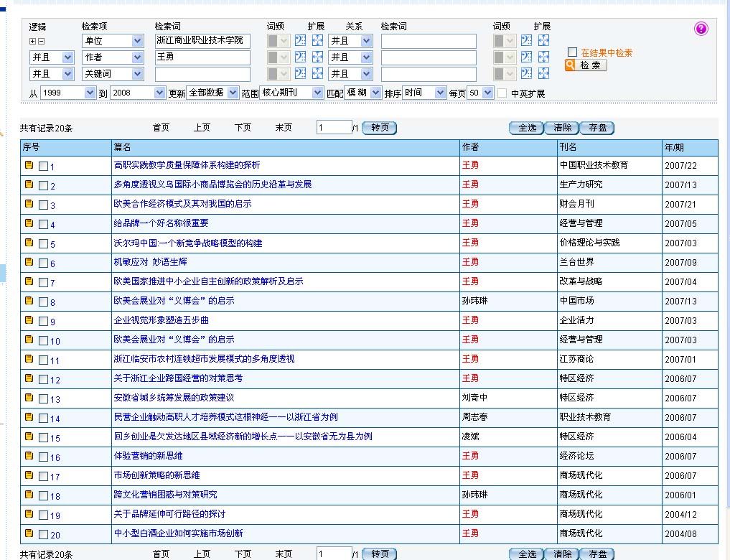Image resolution: width=730 pixels, height=560 pixels.
Task: Go to 下页 in the top pager
Action: click(x=243, y=128)
